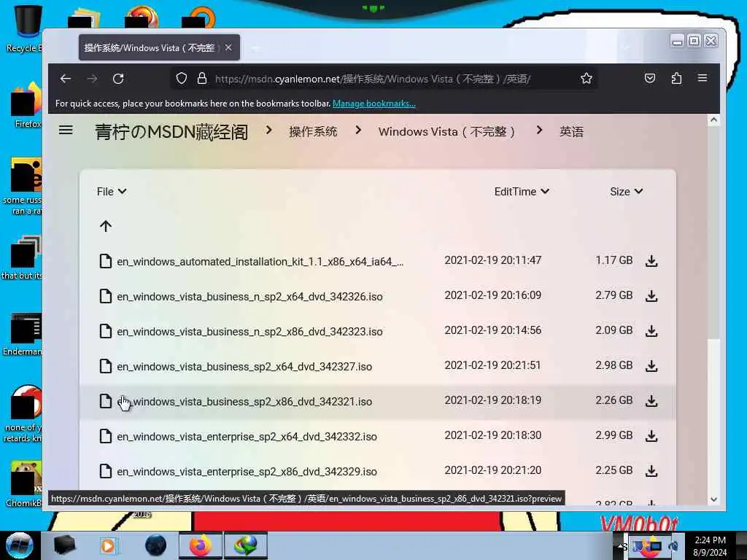Screen dimensions: 747x560
Task: Close the Windows Vista browser tab
Action: click(x=228, y=47)
